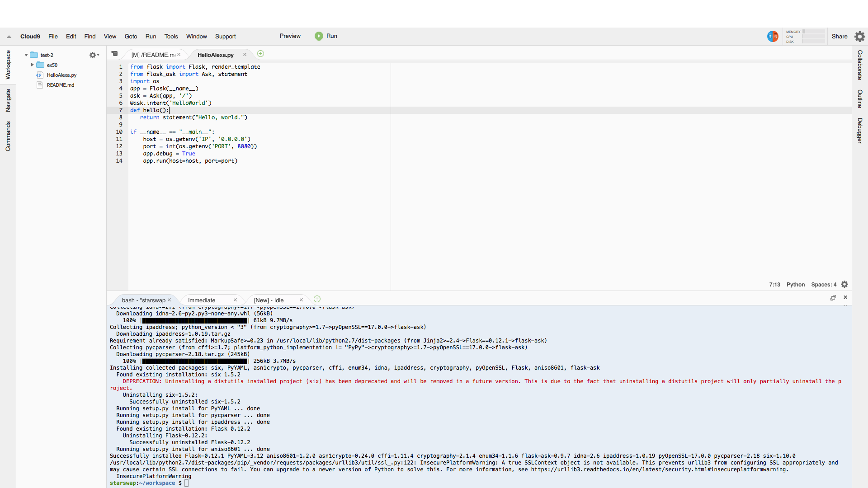Image resolution: width=868 pixels, height=488 pixels.
Task: Click the 7:13 cursor position indicator
Action: pos(774,285)
